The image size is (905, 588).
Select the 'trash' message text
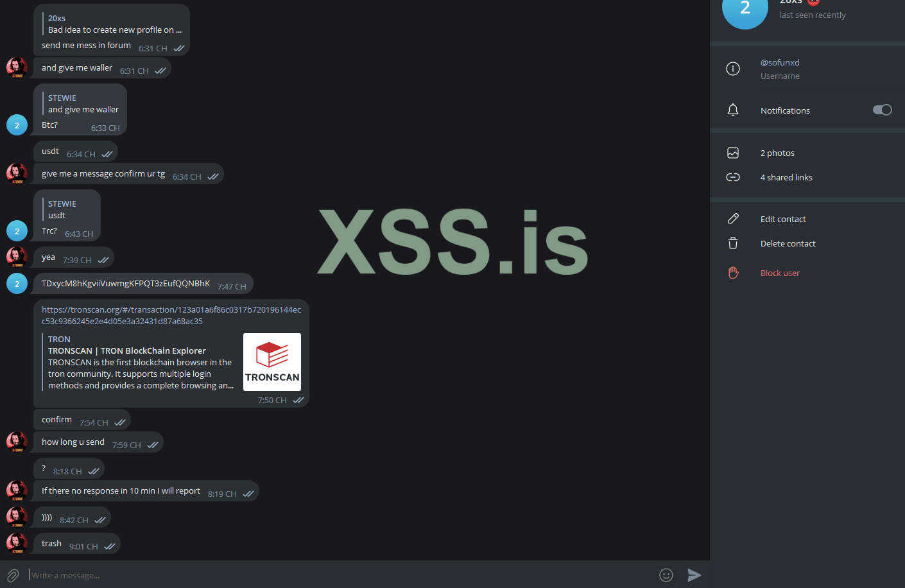coord(51,543)
